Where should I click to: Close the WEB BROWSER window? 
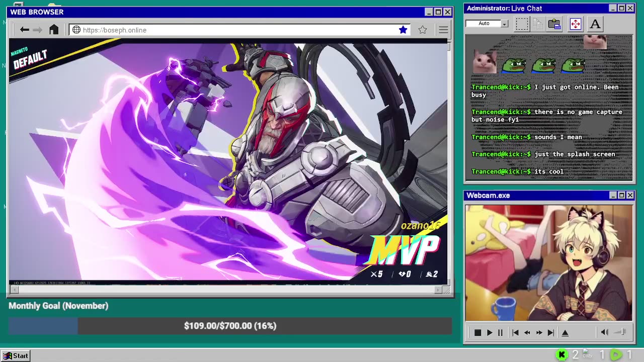(447, 12)
